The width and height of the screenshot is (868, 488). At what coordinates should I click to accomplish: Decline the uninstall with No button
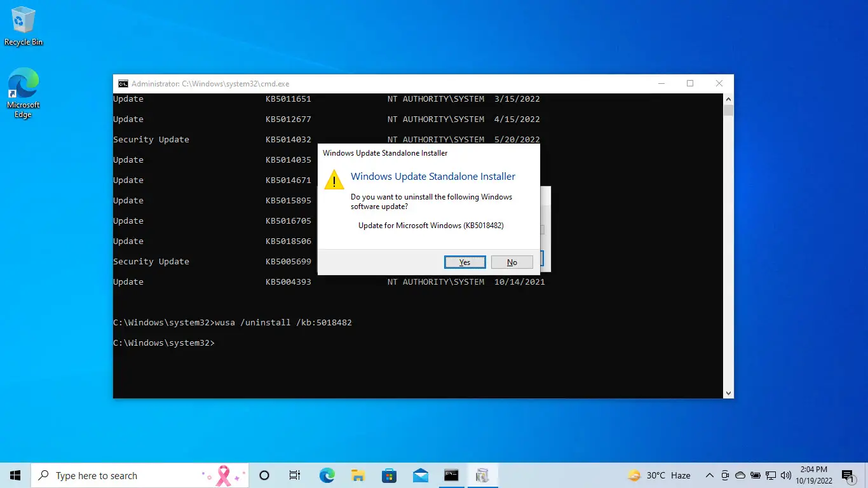click(512, 262)
